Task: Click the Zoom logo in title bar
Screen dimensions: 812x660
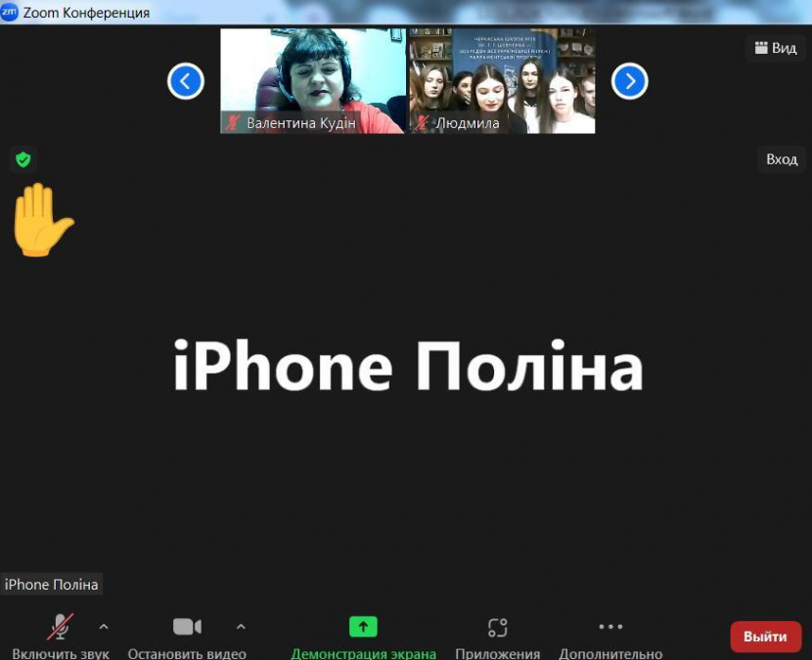Action: [10, 12]
